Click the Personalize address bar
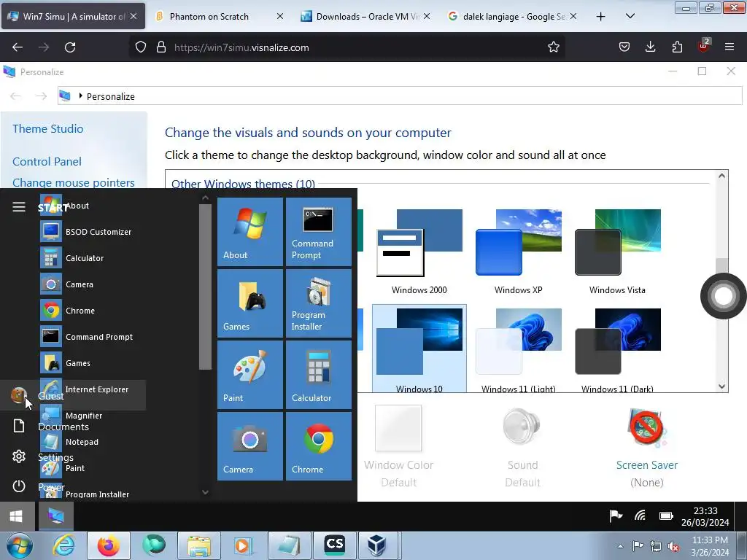This screenshot has width=747, height=560. [400, 96]
